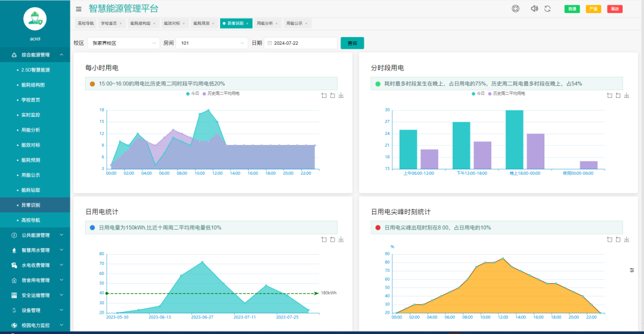644x334 pixels.
Task: Collapse the 综合能源管理 menu chevron
Action: tap(61, 55)
